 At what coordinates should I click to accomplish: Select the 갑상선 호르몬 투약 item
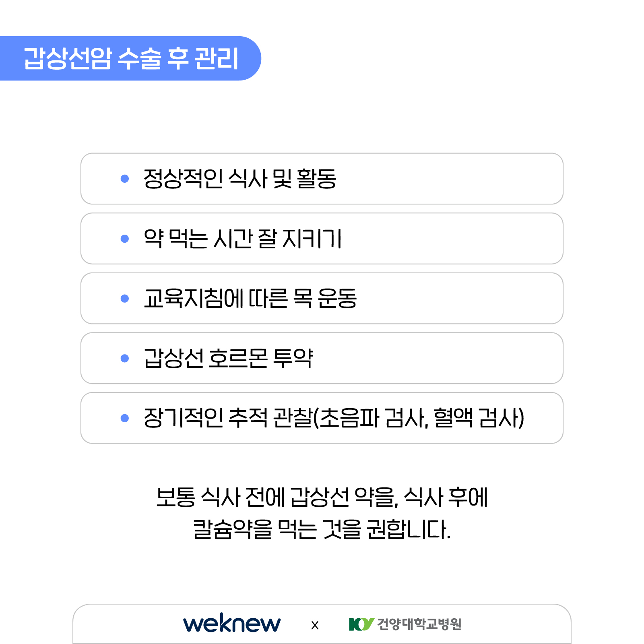pyautogui.click(x=322, y=358)
